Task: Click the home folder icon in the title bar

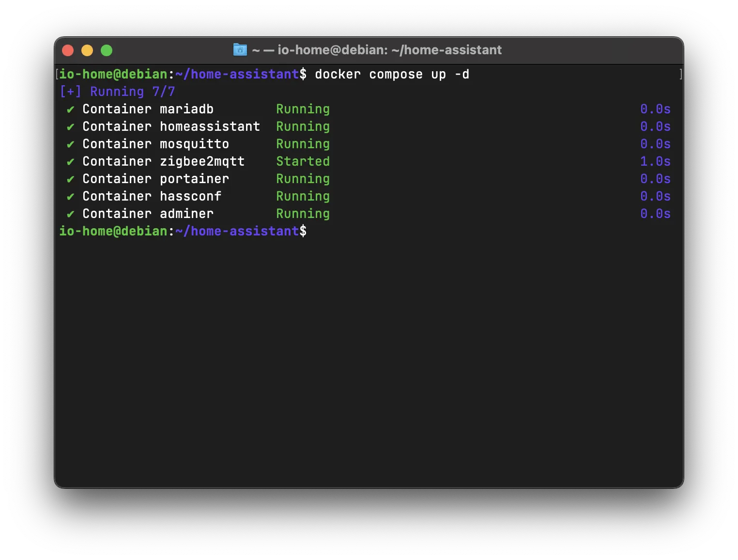Action: [240, 49]
